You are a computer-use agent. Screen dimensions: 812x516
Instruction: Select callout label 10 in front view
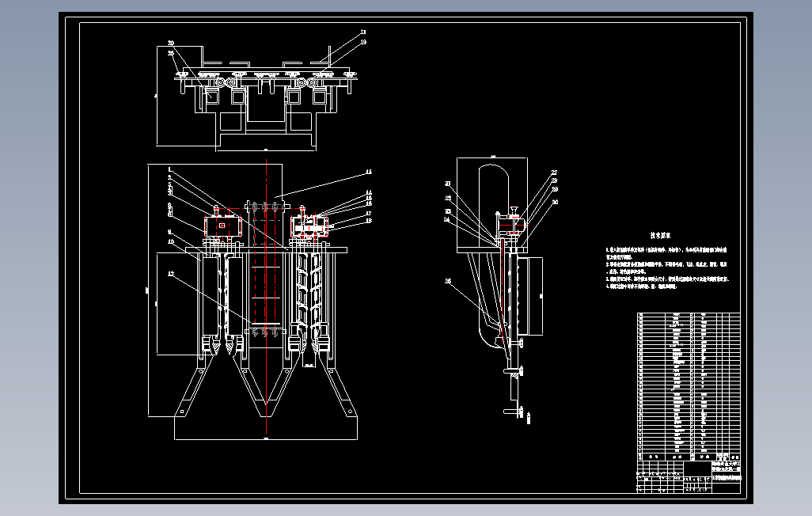coord(171,241)
